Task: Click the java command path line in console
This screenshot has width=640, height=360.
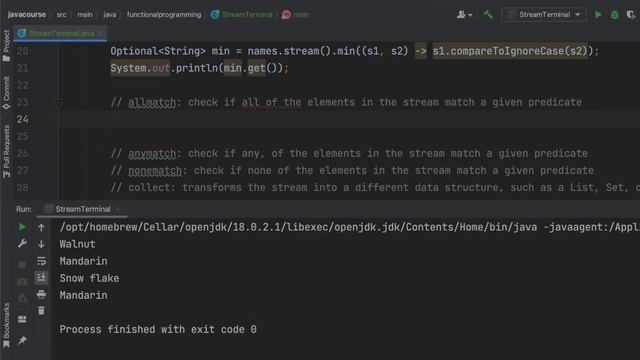Action: [349, 227]
